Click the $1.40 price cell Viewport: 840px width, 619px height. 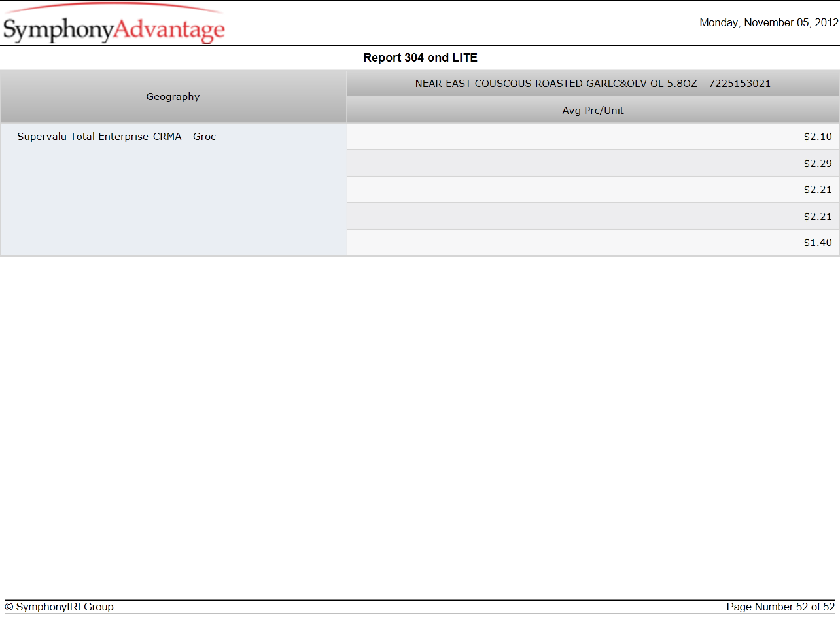[x=593, y=243]
